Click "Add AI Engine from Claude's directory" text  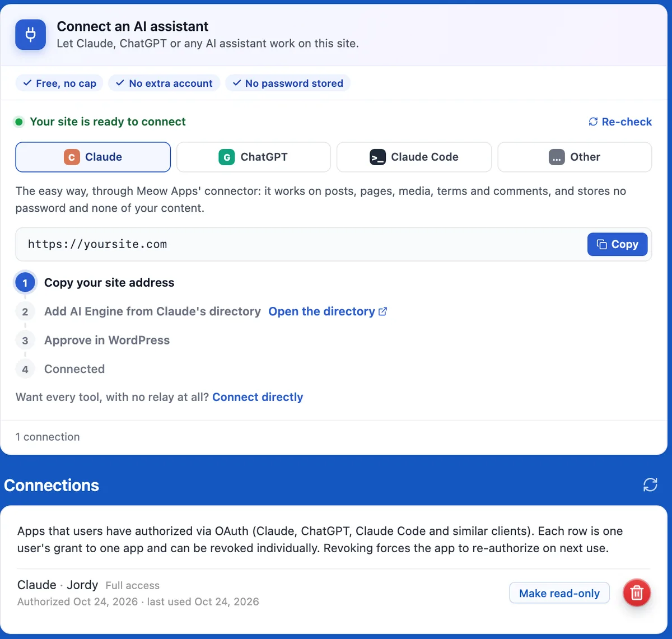coord(152,311)
